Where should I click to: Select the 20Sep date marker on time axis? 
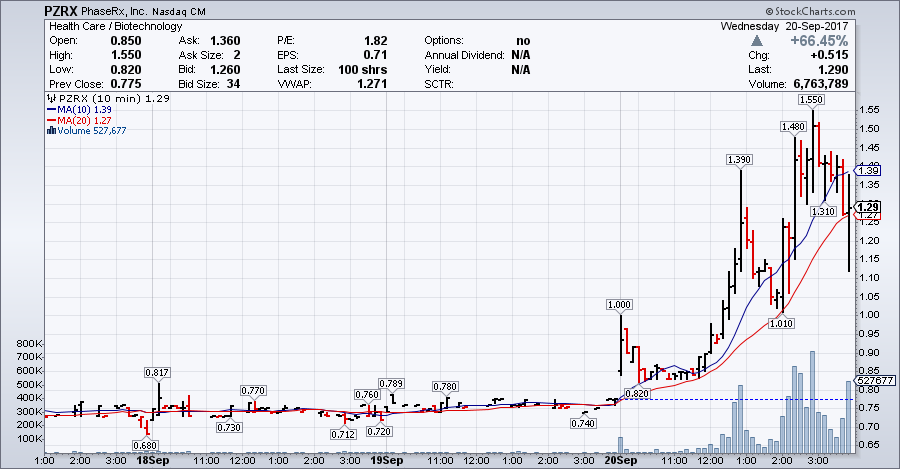click(x=620, y=462)
